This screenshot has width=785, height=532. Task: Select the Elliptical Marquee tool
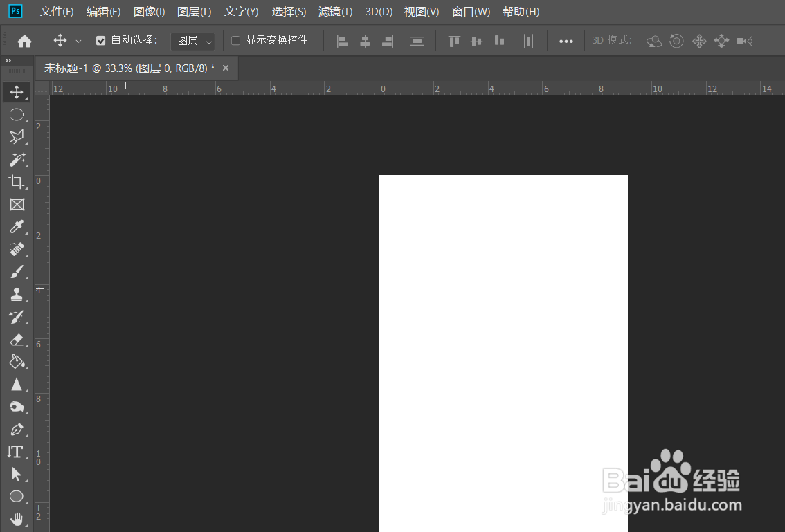[17, 115]
